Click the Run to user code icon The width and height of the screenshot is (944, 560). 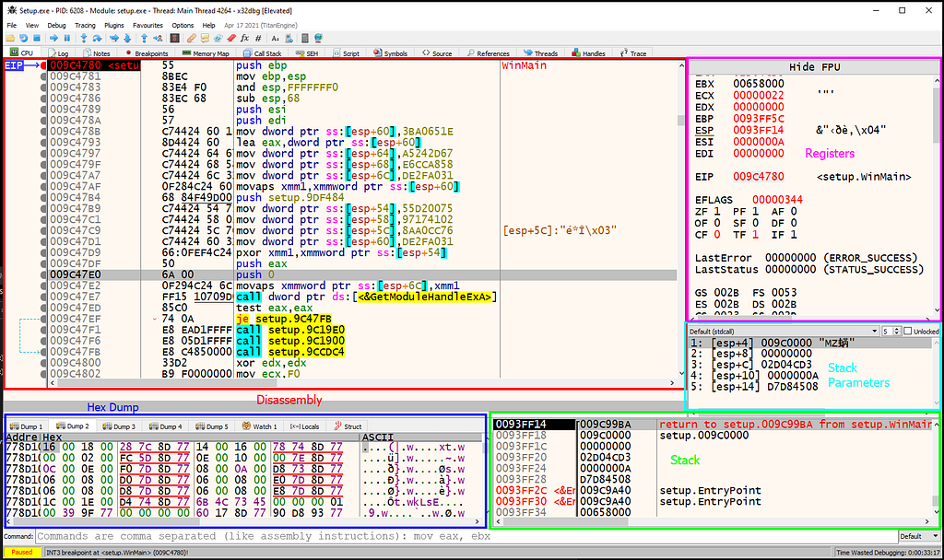click(158, 38)
